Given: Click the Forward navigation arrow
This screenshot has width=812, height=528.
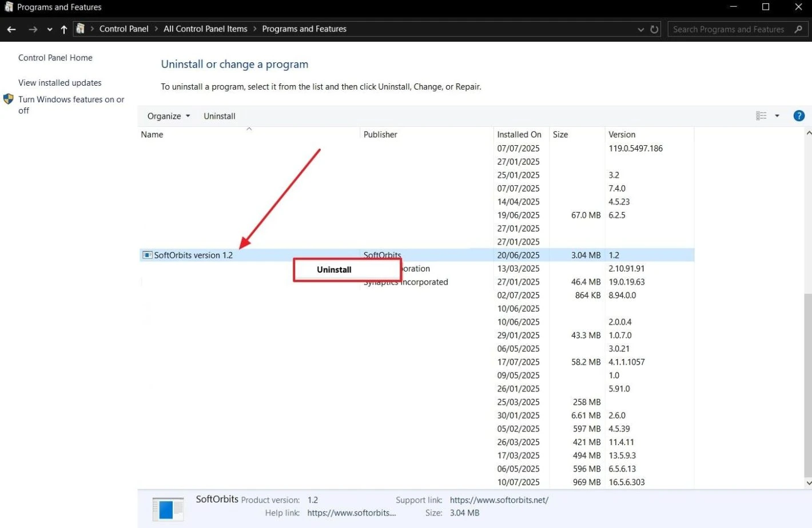Looking at the screenshot, I should [33, 29].
